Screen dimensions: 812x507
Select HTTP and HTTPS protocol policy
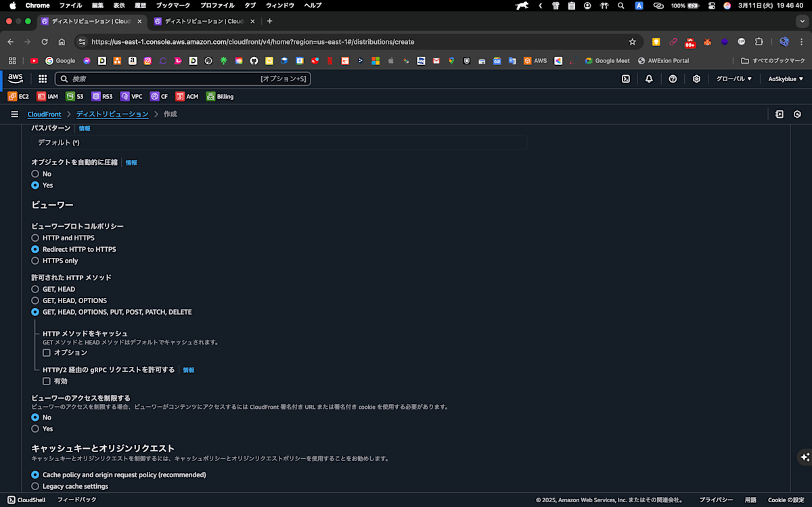35,238
